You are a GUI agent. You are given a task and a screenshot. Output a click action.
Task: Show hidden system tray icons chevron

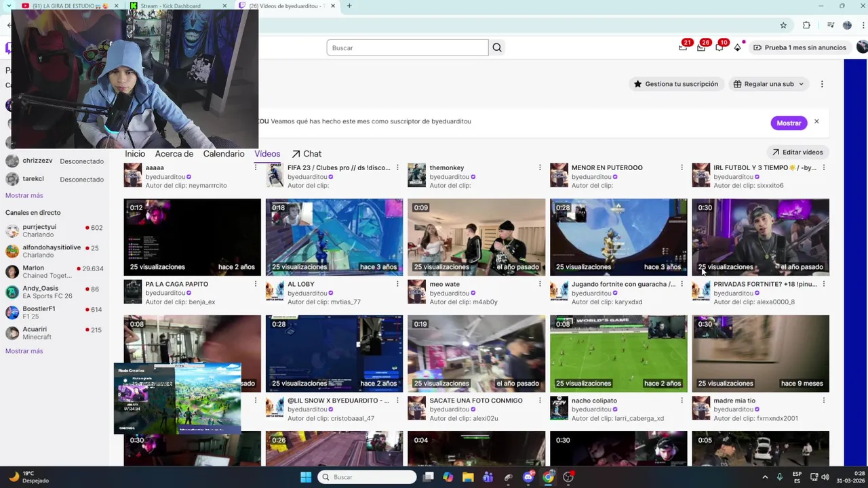click(765, 477)
